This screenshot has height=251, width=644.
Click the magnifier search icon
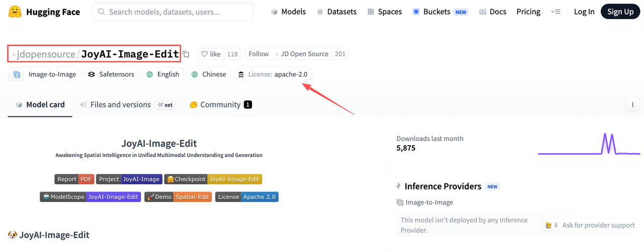click(x=101, y=12)
